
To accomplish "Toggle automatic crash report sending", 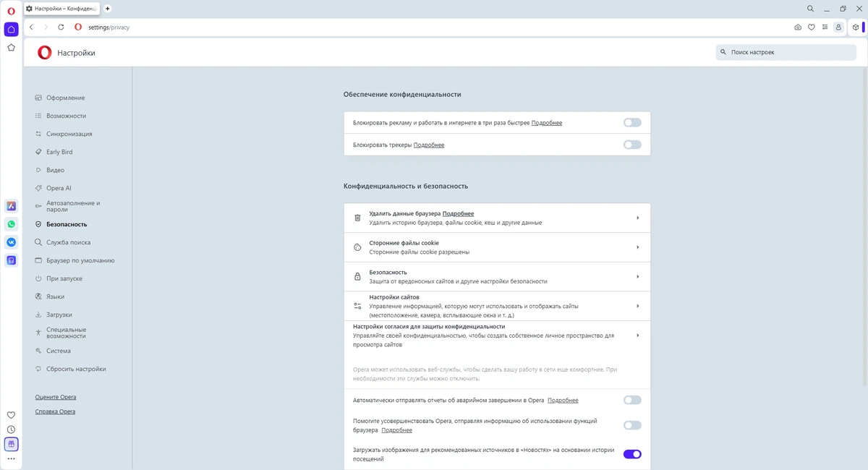I will pos(632,400).
